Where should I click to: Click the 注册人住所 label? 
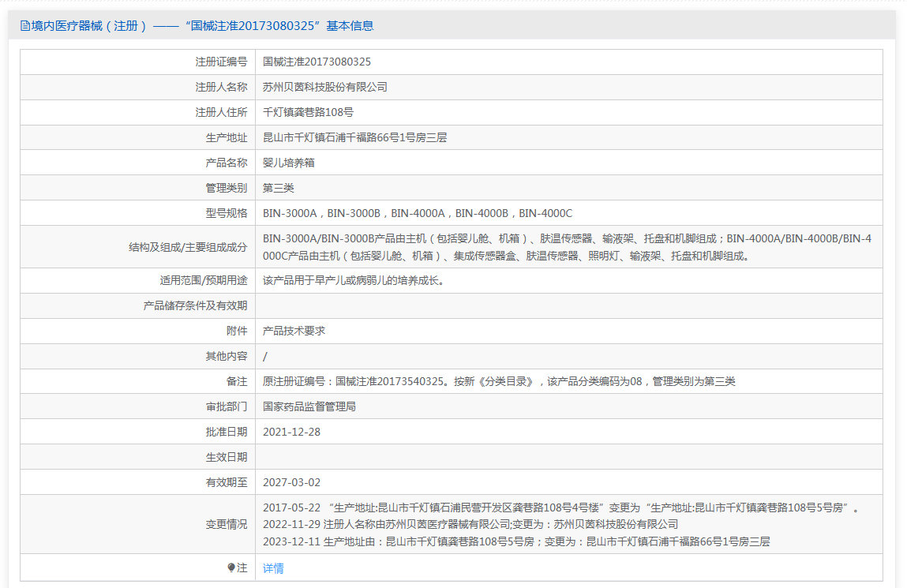tap(221, 112)
